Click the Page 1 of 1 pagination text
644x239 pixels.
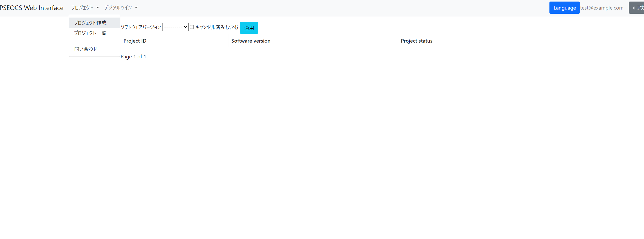click(x=134, y=57)
